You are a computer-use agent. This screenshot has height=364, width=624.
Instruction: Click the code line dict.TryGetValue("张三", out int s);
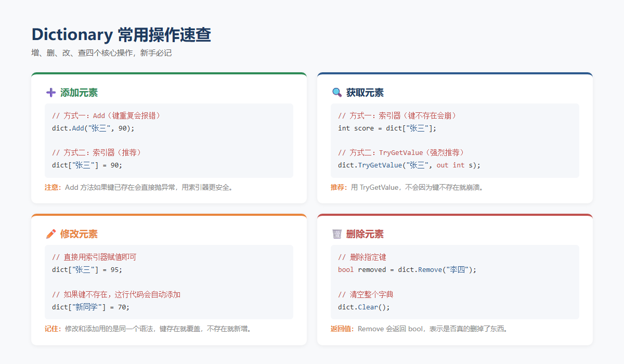tap(409, 165)
